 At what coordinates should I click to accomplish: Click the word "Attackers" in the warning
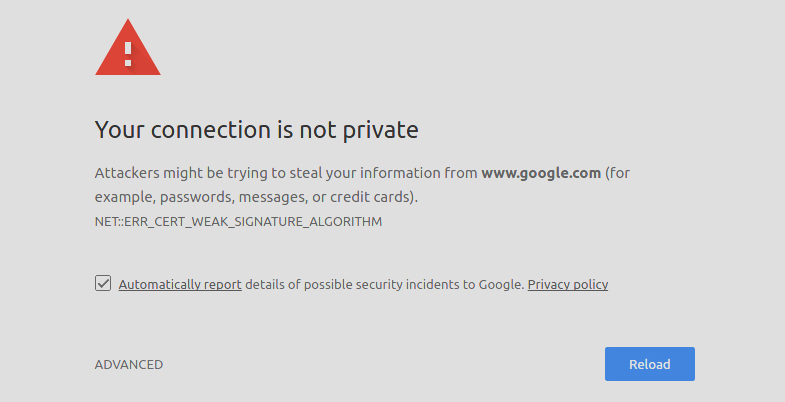126,172
